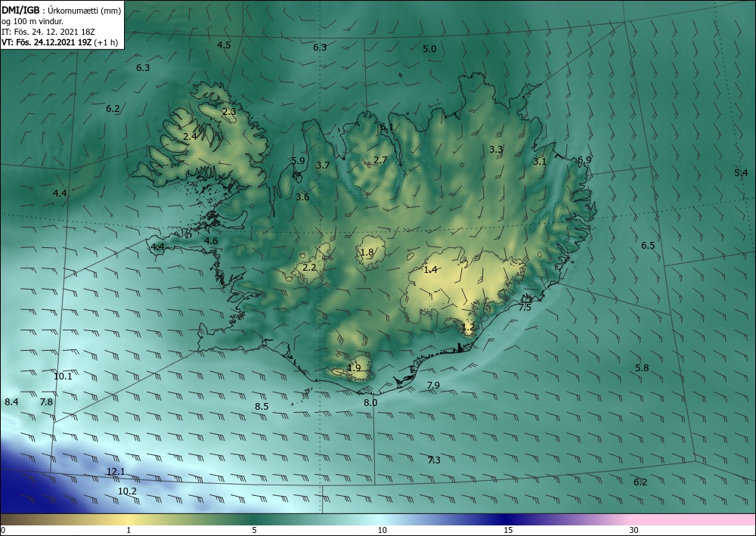Click the dark navy band of the color scale

pos(507,519)
